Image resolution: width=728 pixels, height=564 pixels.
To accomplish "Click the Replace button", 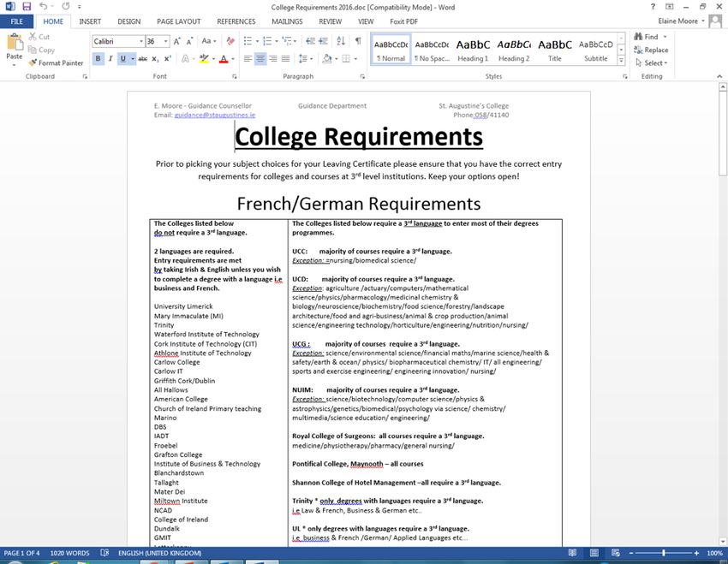I will tap(651, 50).
